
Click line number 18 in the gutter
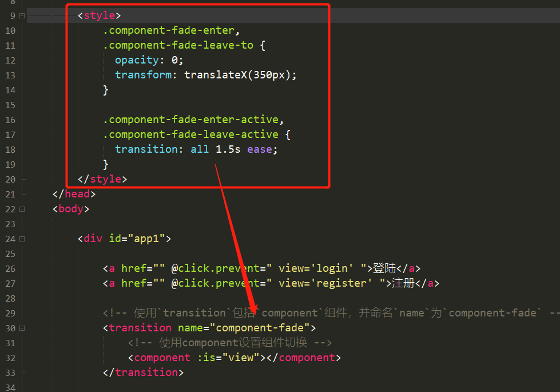click(x=10, y=150)
